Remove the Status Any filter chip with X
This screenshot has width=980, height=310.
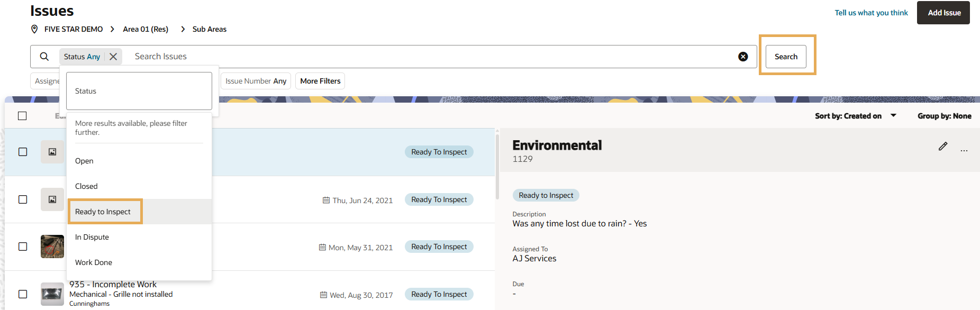[113, 57]
